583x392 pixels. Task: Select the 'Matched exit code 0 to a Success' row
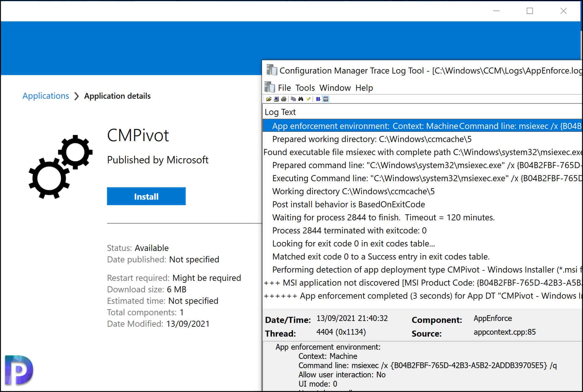422,257
